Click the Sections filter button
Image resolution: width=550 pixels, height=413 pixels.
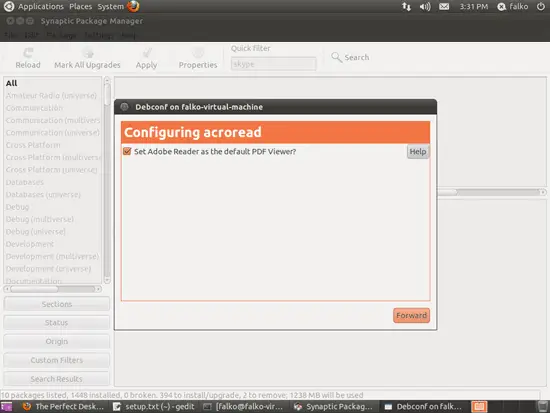(x=56, y=304)
